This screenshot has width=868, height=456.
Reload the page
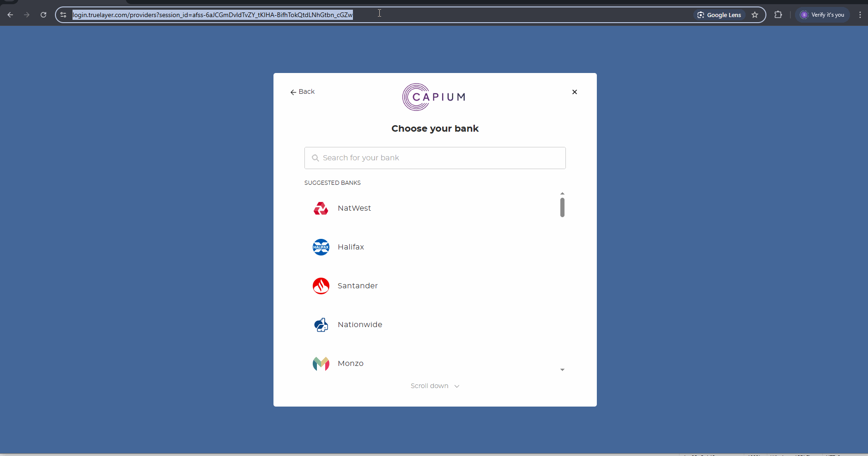(x=43, y=15)
